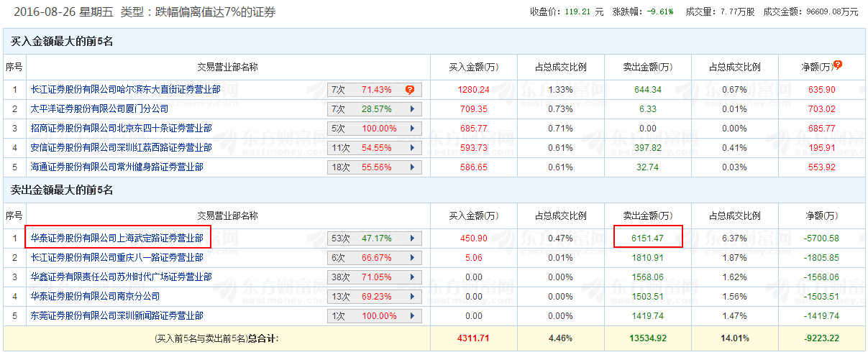
Task: Click buy amount 1280.24
Action: (473, 90)
